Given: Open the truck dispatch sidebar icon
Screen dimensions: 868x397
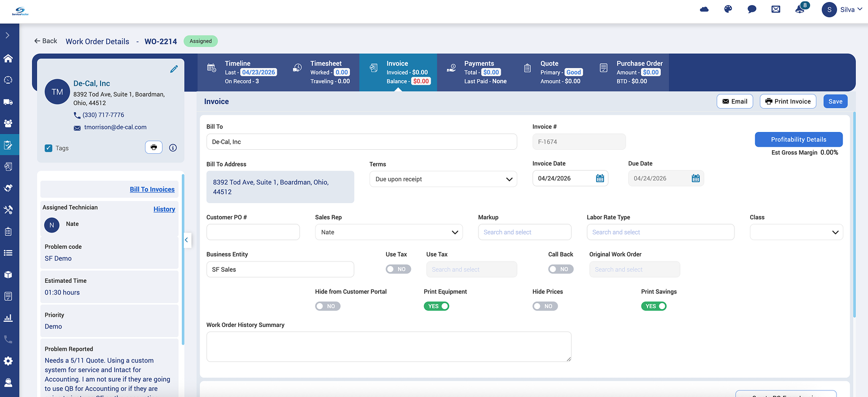Looking at the screenshot, I should [x=8, y=102].
